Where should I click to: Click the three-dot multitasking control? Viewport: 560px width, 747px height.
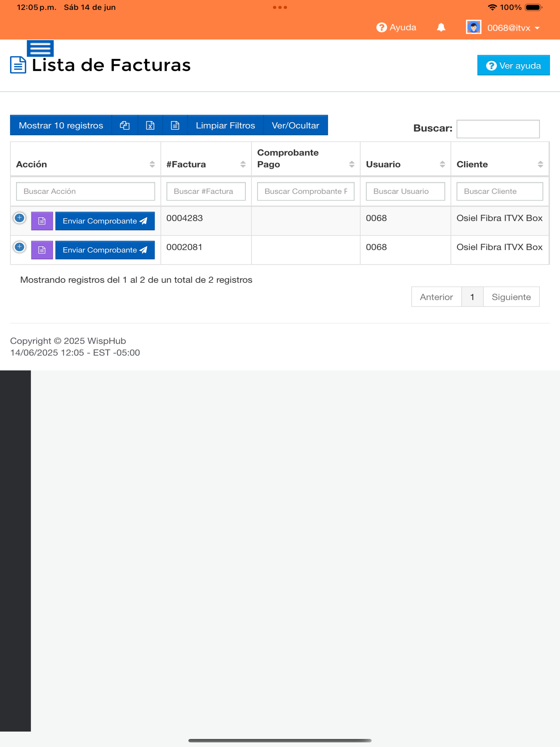coord(280,7)
